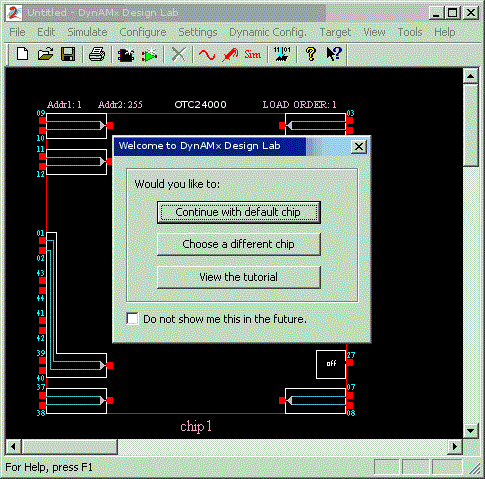Open the View menu
This screenshot has width=485, height=479.
pos(374,32)
